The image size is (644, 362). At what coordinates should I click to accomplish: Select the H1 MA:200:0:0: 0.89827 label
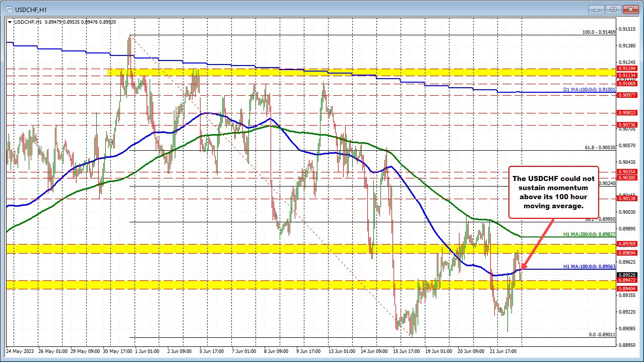(x=589, y=234)
